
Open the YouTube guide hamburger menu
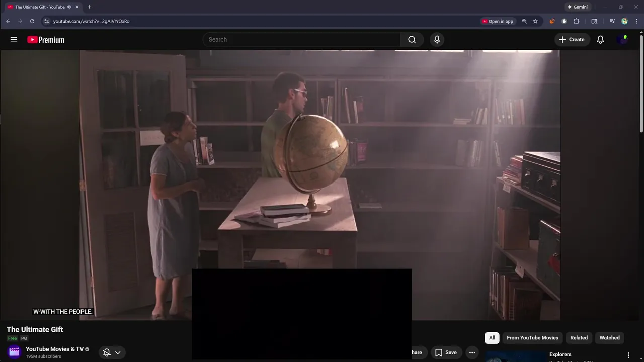click(14, 40)
